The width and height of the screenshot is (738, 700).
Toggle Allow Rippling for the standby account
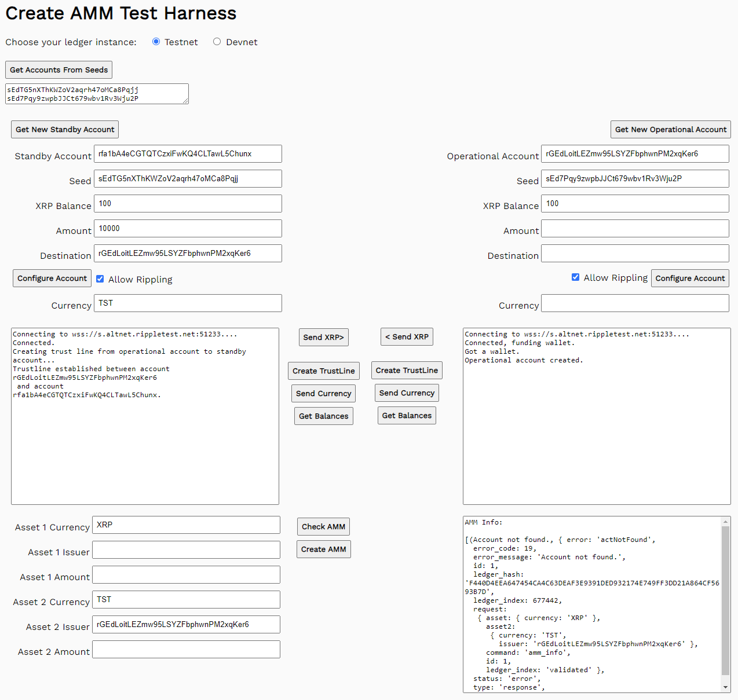coord(100,278)
